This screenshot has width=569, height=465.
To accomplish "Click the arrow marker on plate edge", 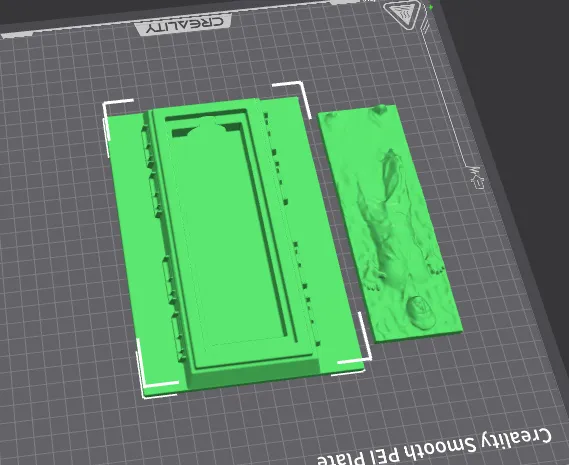I will point(477,177).
